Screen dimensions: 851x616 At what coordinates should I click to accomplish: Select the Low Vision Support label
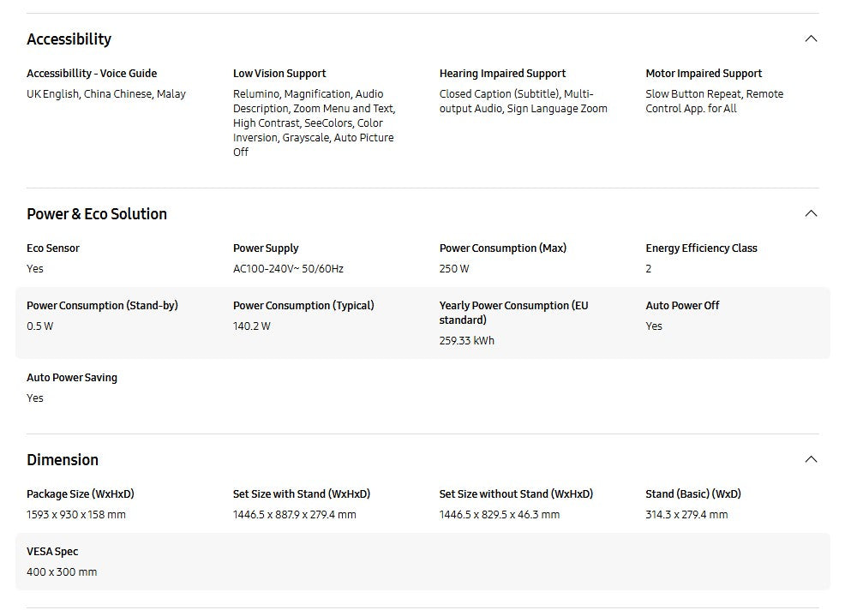pyautogui.click(x=279, y=74)
